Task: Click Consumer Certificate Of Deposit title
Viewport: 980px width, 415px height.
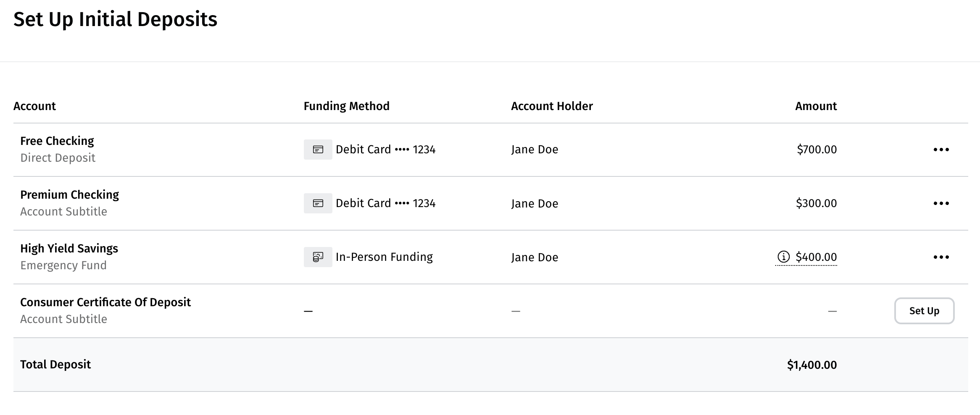Action: [105, 302]
